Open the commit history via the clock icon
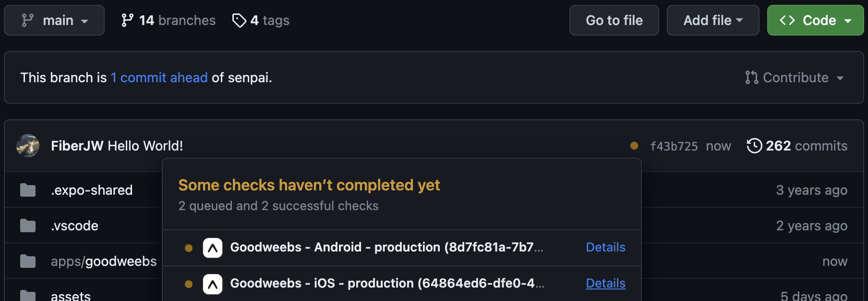This screenshot has width=868, height=301. 755,145
